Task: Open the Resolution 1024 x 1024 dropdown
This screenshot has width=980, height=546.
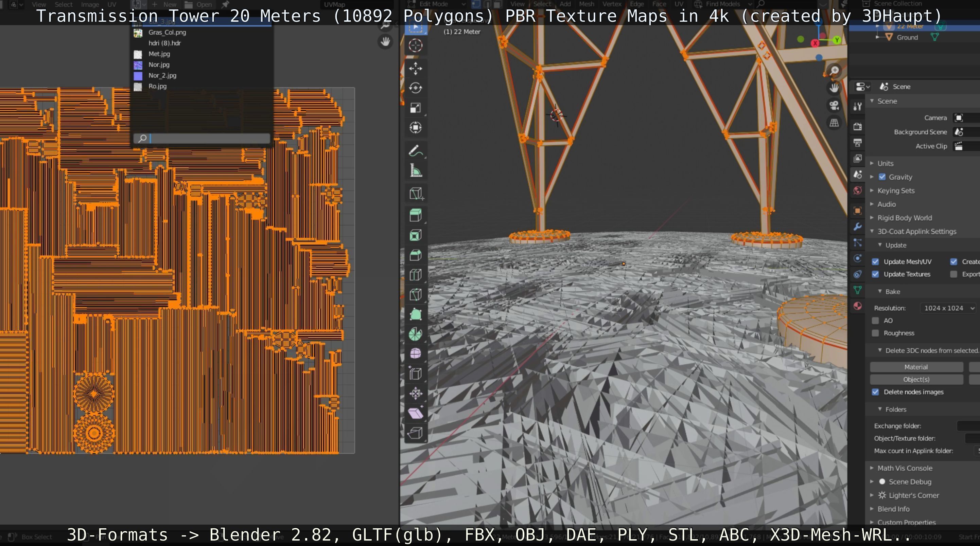Action: [x=948, y=308]
